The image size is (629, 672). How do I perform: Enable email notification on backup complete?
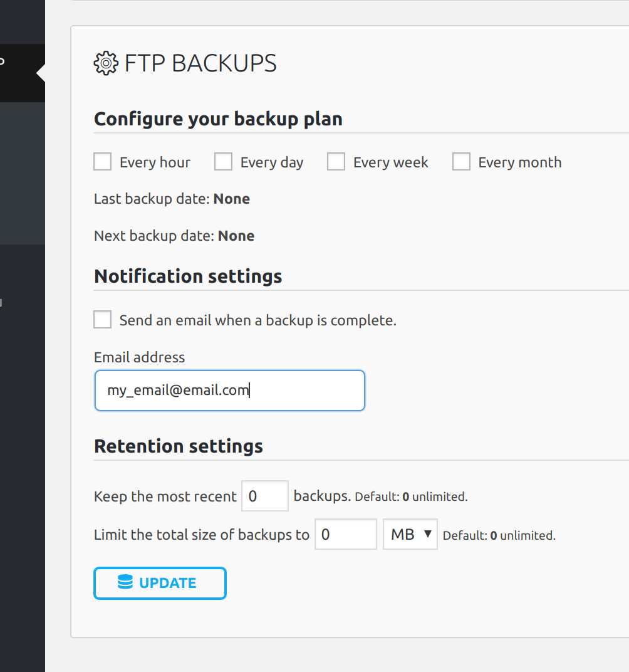pyautogui.click(x=103, y=320)
